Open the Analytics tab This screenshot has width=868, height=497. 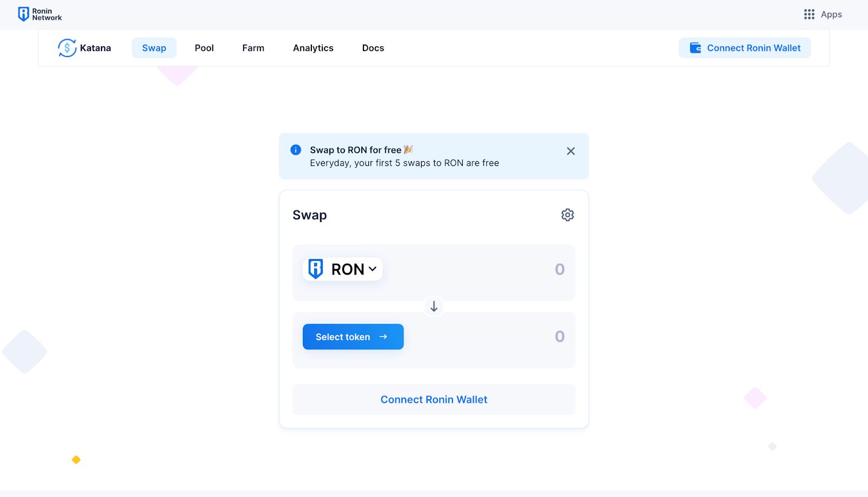coord(313,48)
